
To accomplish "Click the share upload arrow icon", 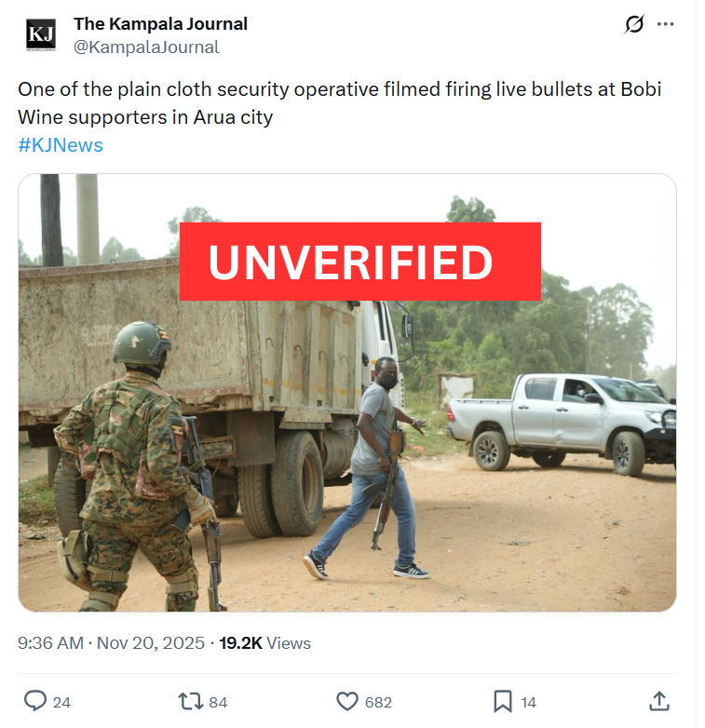I will (x=658, y=701).
